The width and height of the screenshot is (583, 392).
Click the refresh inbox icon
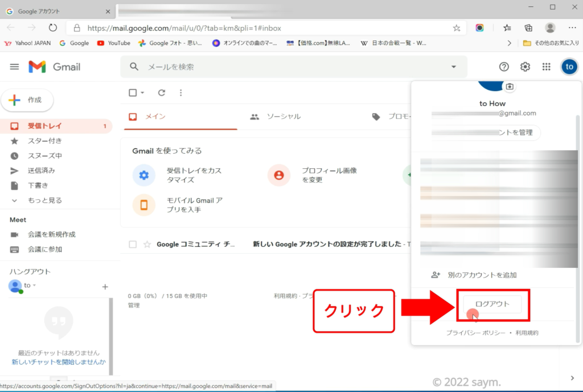(162, 93)
